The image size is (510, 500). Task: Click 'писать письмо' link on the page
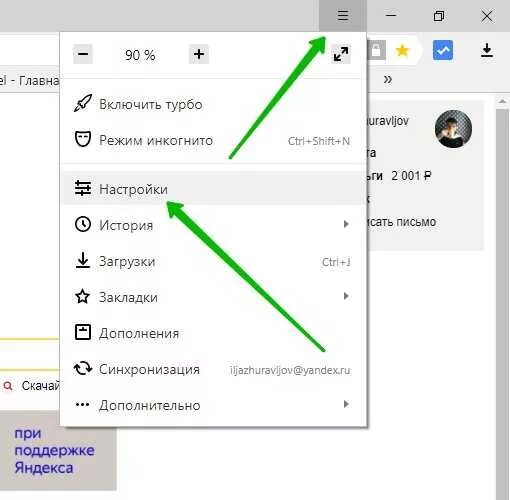pyautogui.click(x=402, y=222)
